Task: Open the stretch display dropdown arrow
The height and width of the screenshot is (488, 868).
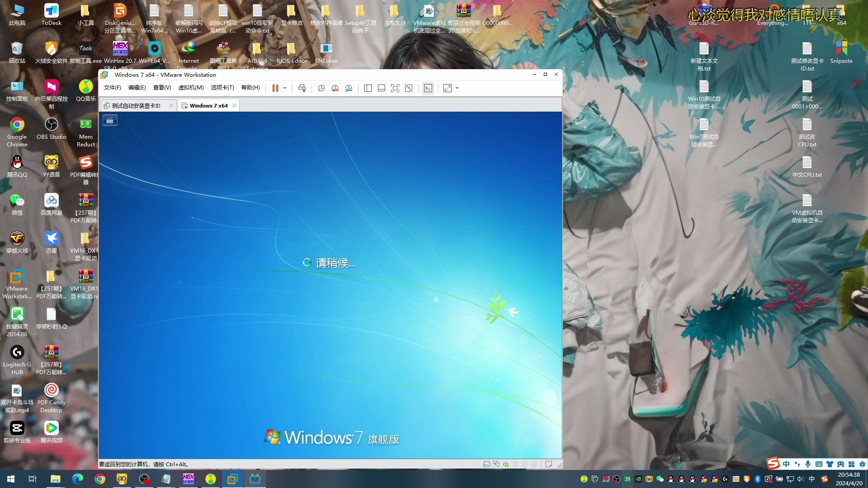Action: (457, 88)
